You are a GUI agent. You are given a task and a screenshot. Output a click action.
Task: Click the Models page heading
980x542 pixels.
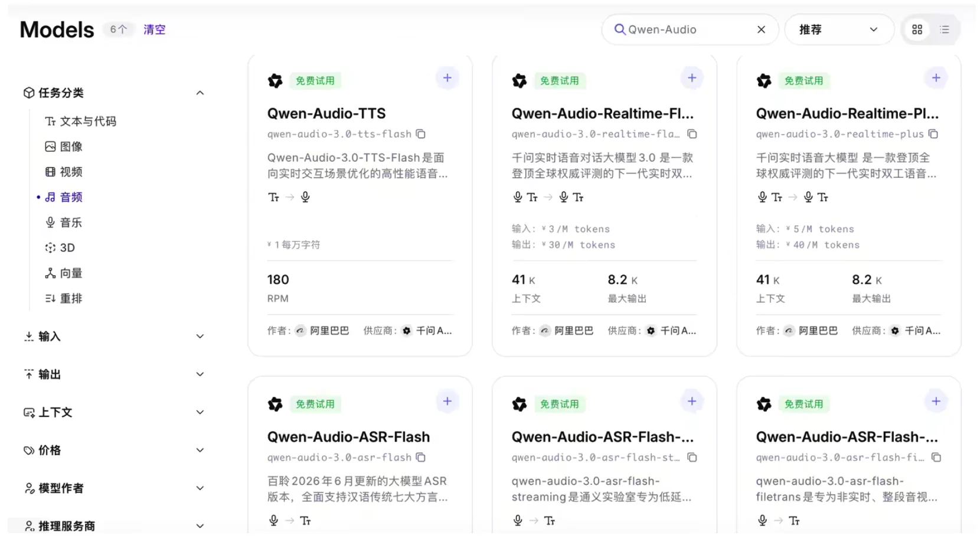click(57, 30)
